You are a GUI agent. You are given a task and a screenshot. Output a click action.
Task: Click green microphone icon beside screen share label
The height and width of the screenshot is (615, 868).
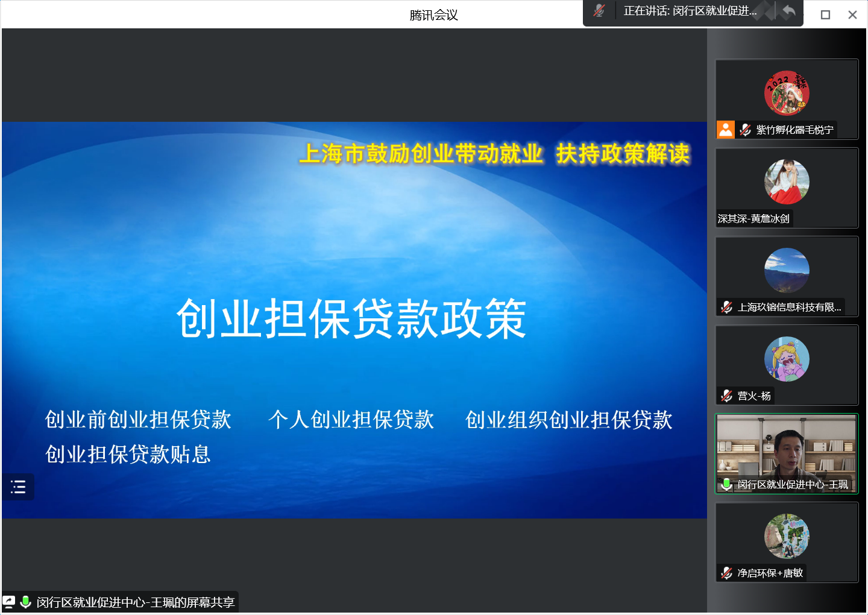tap(25, 602)
